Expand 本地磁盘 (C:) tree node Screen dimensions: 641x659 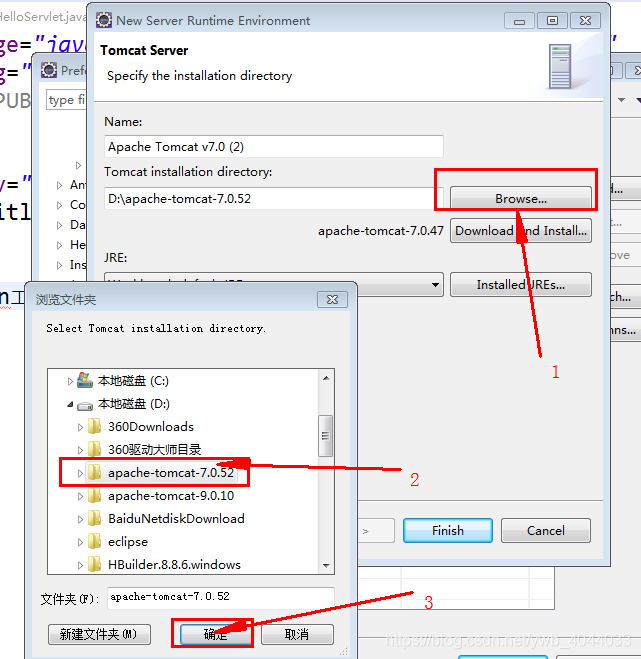(70, 381)
